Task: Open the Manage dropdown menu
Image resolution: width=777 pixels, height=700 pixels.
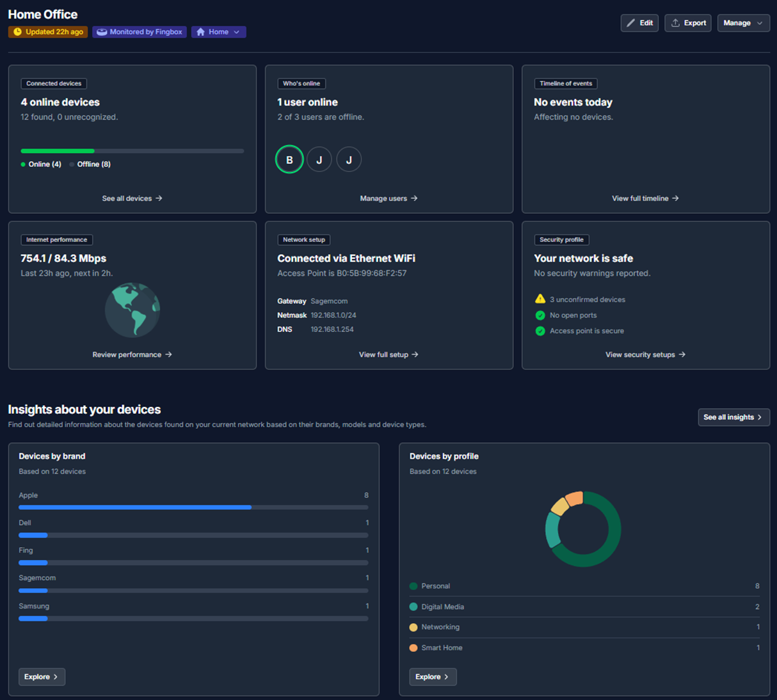Action: (x=743, y=23)
